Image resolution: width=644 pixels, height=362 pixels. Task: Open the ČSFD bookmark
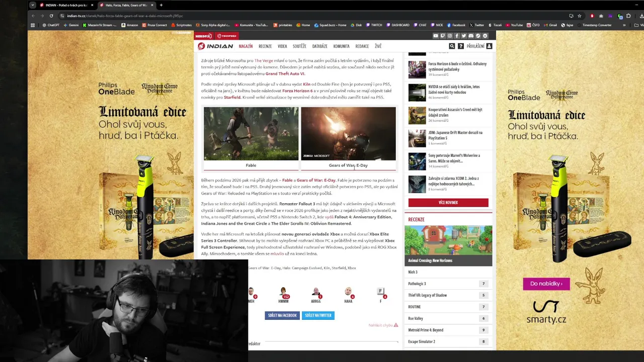(533, 25)
